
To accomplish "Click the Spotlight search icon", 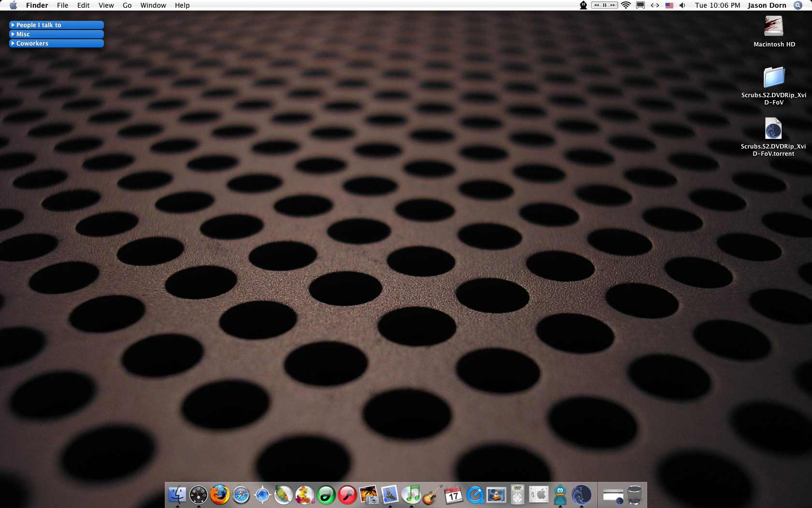I will tap(798, 5).
